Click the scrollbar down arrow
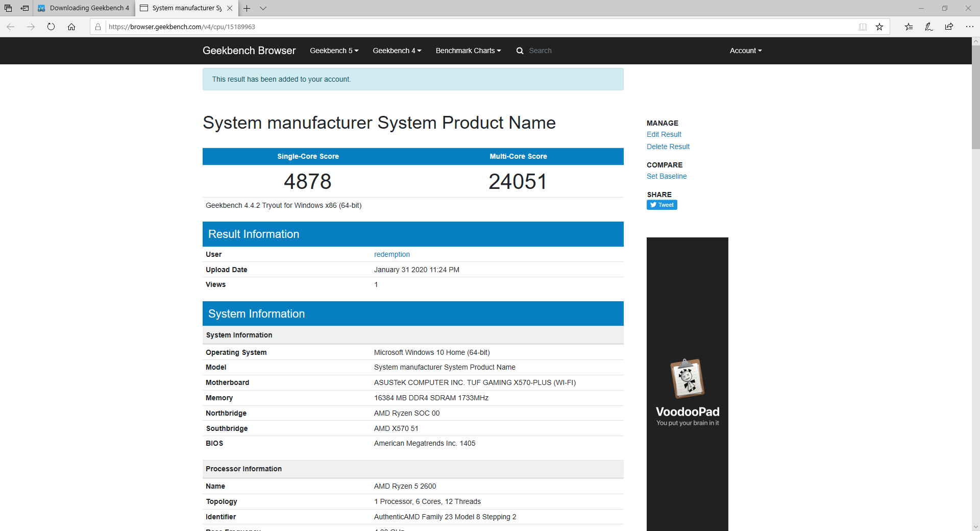The width and height of the screenshot is (980, 531). click(975, 526)
